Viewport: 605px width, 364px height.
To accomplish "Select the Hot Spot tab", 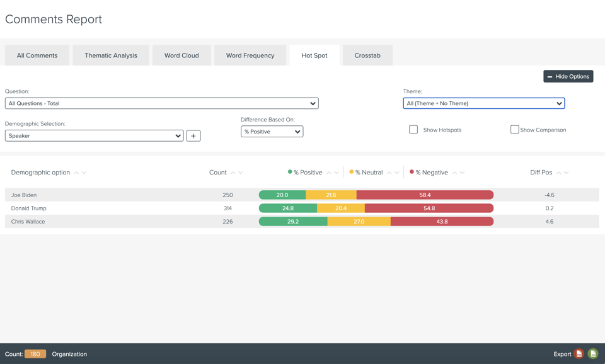I will [x=314, y=55].
